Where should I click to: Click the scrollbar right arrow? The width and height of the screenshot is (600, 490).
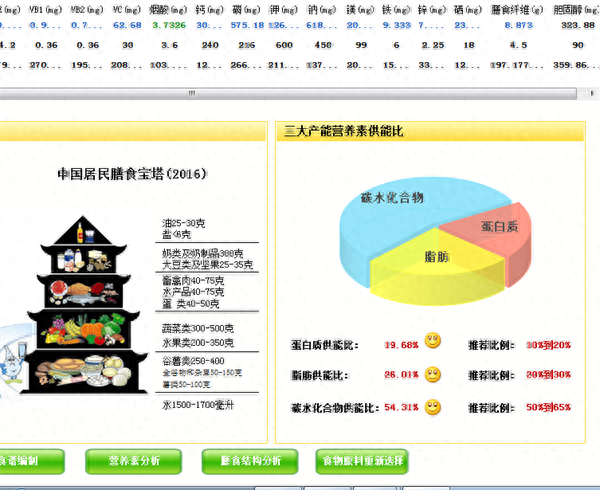point(592,93)
